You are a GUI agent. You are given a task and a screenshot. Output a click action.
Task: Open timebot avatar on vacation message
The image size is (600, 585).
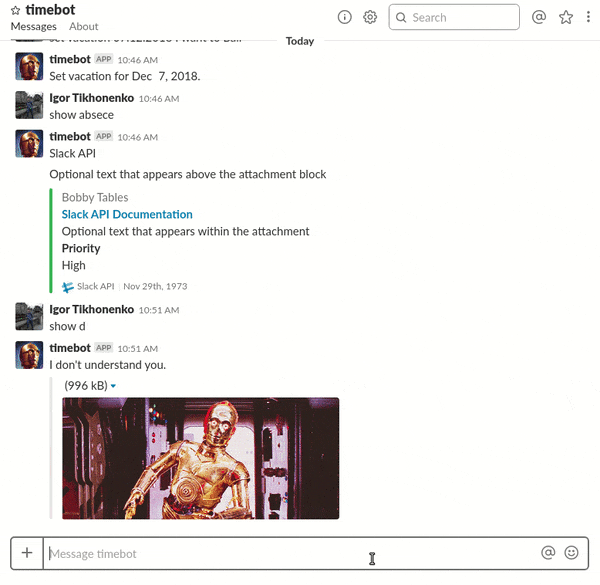tap(29, 67)
